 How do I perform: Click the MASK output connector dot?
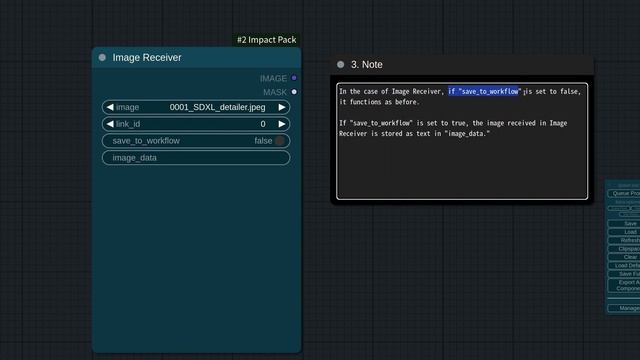(x=294, y=92)
